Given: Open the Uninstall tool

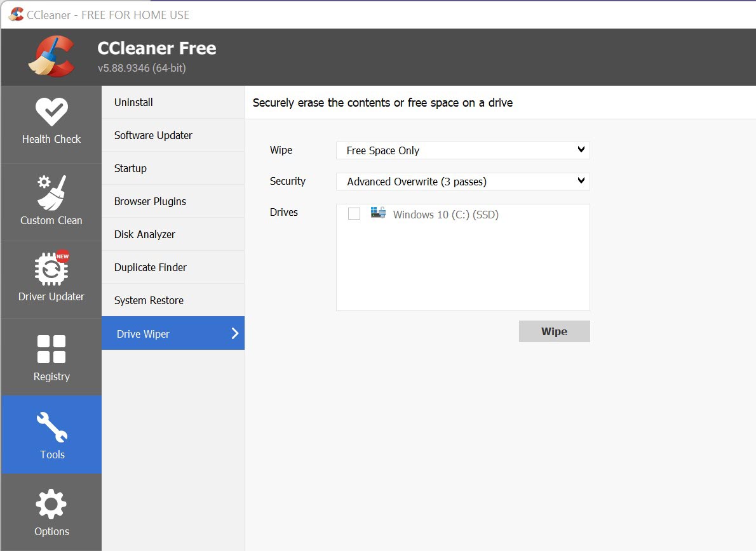Looking at the screenshot, I should (173, 102).
